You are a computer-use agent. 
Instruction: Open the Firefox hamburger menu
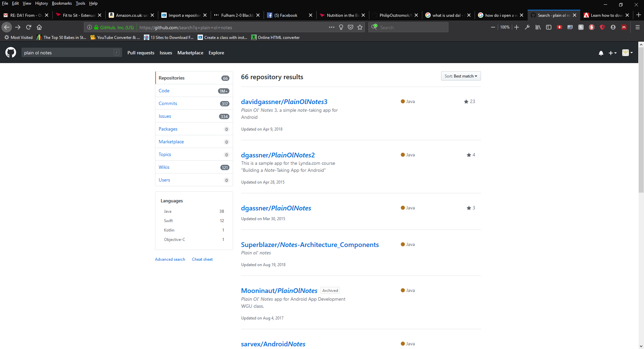click(x=638, y=27)
